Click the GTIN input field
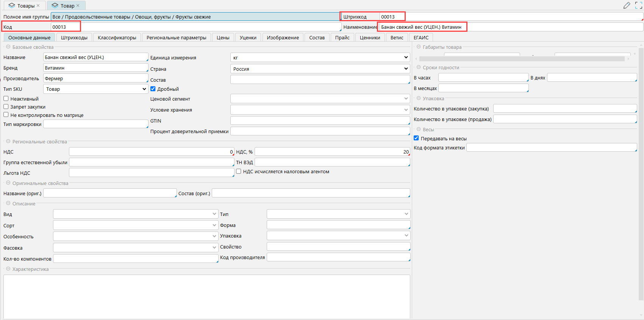This screenshot has width=644, height=320. click(x=320, y=121)
